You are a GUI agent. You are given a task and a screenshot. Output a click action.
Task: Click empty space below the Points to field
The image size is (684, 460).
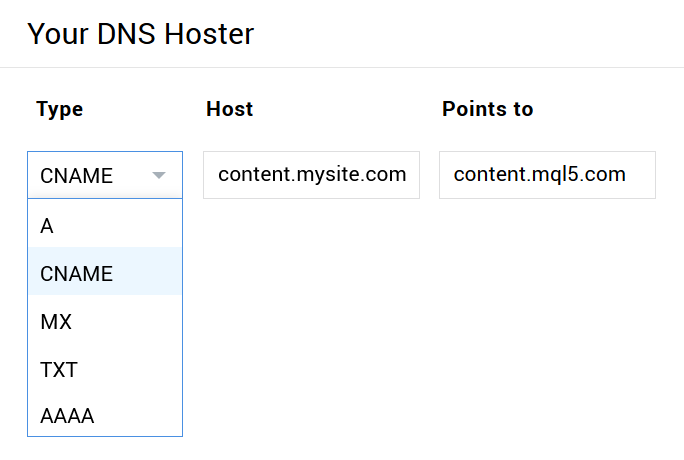point(547,300)
